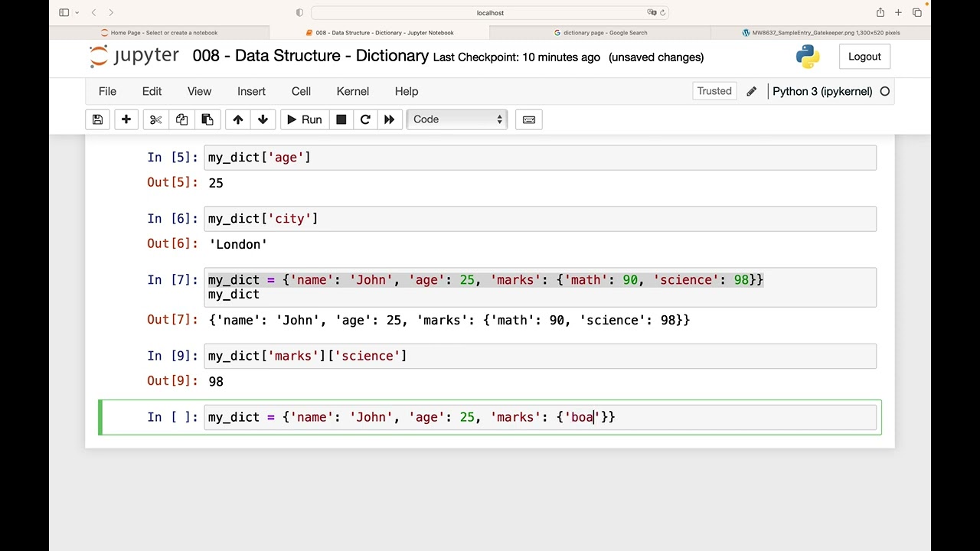The image size is (980, 551).
Task: Click the Jupyter logo
Action: tap(134, 57)
